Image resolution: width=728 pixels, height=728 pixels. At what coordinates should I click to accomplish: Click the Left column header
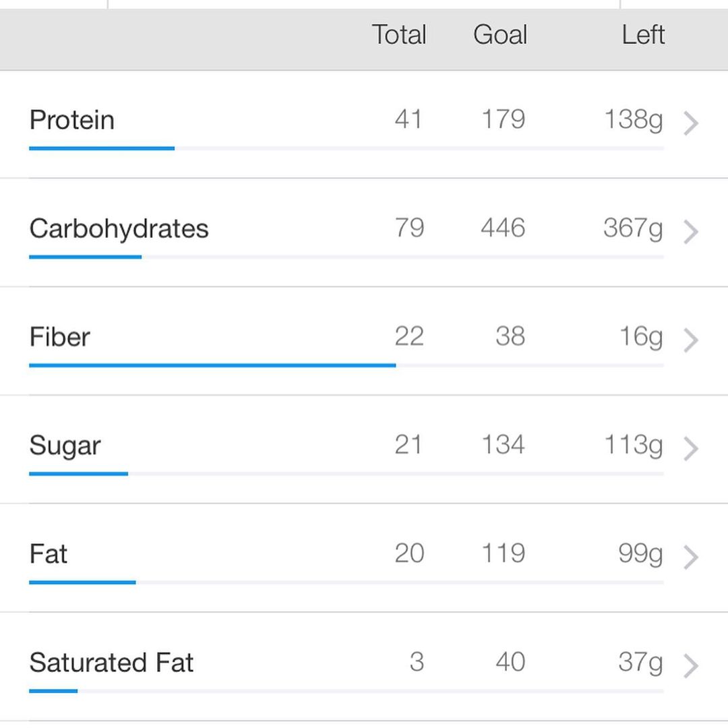pyautogui.click(x=643, y=35)
